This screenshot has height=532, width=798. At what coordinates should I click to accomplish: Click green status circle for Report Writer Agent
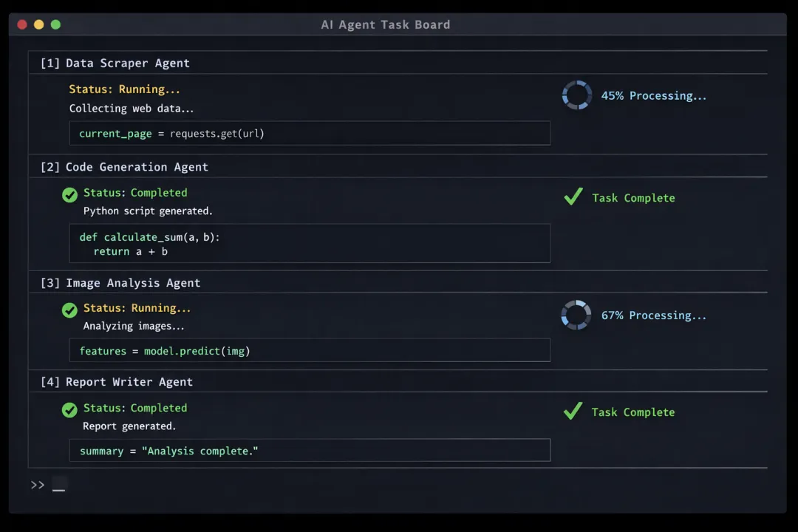pyautogui.click(x=69, y=409)
